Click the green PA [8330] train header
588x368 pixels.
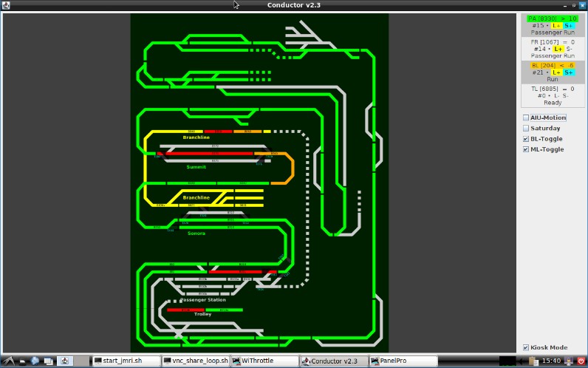553,18
